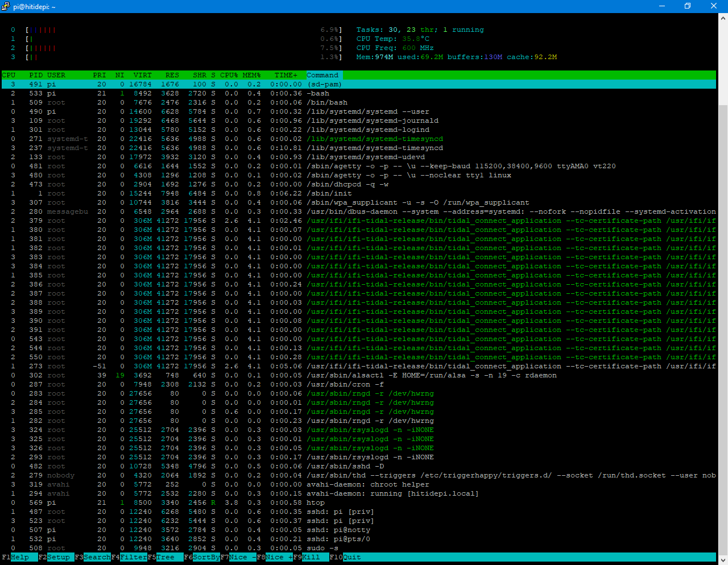Sort by the CPU% column header
The width and height of the screenshot is (728, 565).
click(229, 75)
